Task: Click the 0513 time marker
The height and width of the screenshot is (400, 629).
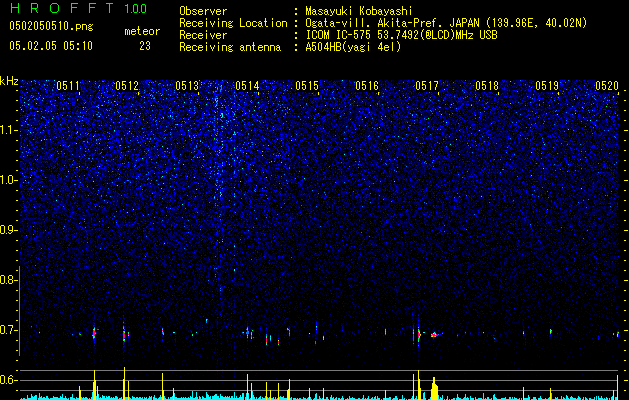Action: tap(187, 86)
